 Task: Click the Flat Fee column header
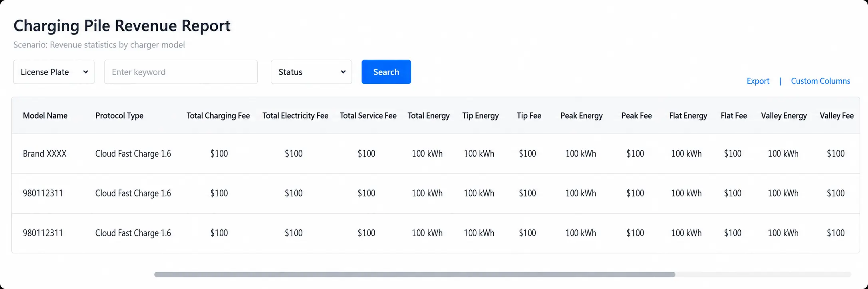[x=734, y=116]
